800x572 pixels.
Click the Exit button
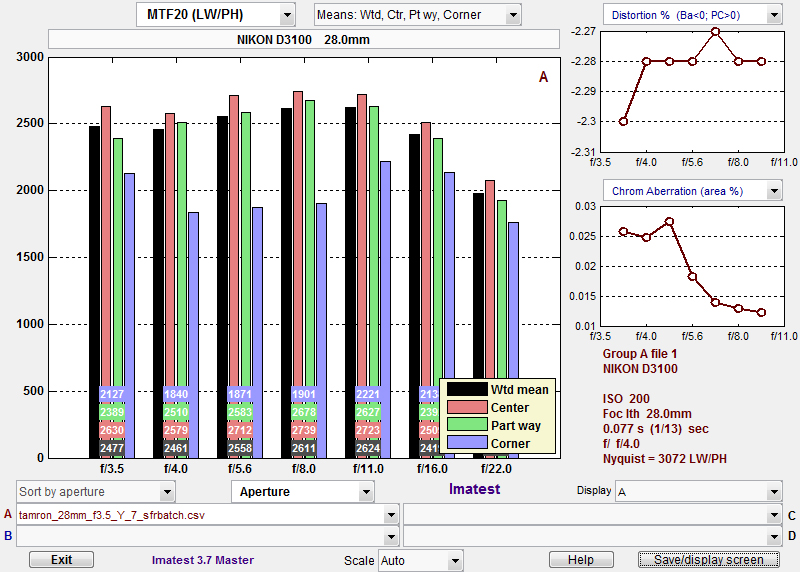tap(61, 560)
